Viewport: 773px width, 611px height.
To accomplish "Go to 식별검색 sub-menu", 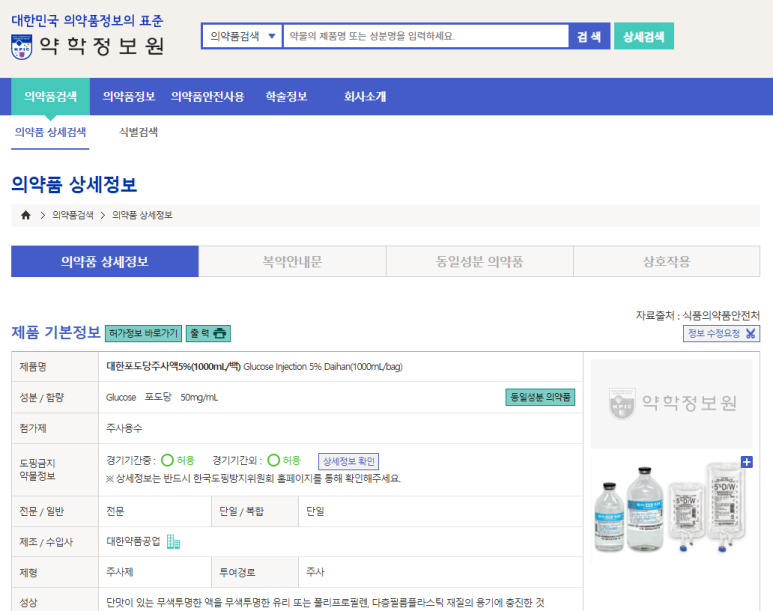I will (138, 132).
